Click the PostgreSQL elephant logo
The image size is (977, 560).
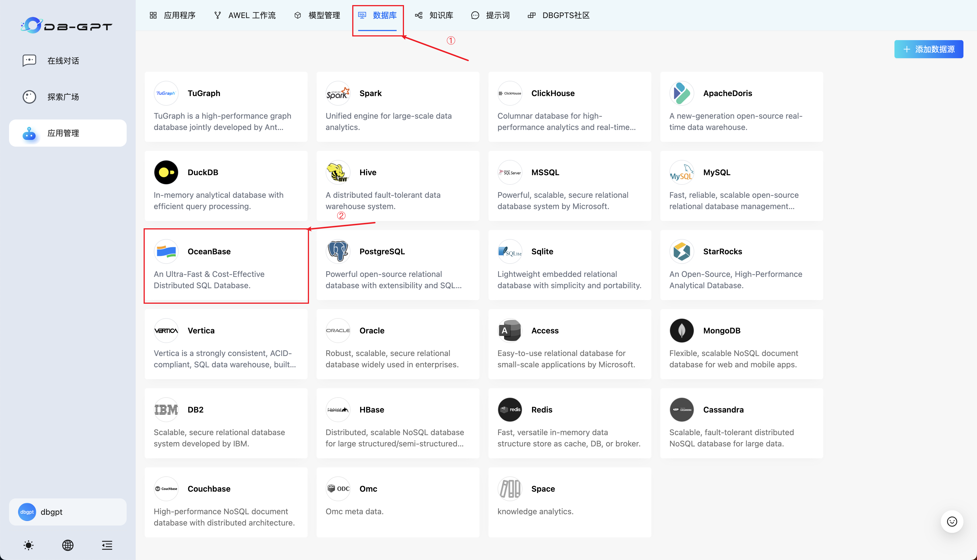click(x=338, y=251)
